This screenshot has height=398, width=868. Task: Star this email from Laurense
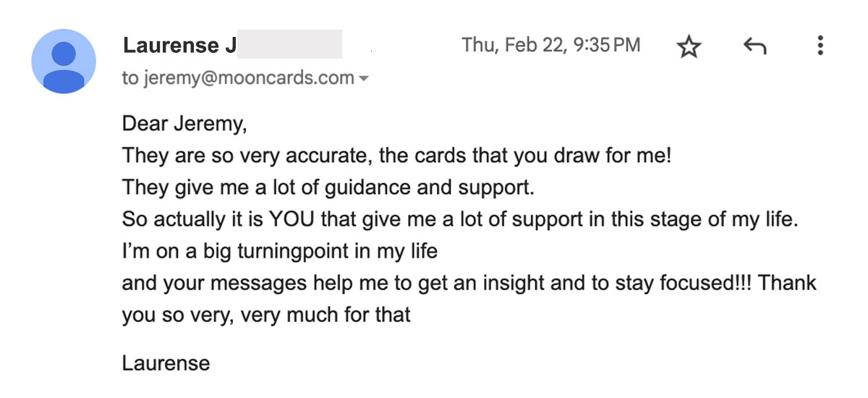coord(689,48)
